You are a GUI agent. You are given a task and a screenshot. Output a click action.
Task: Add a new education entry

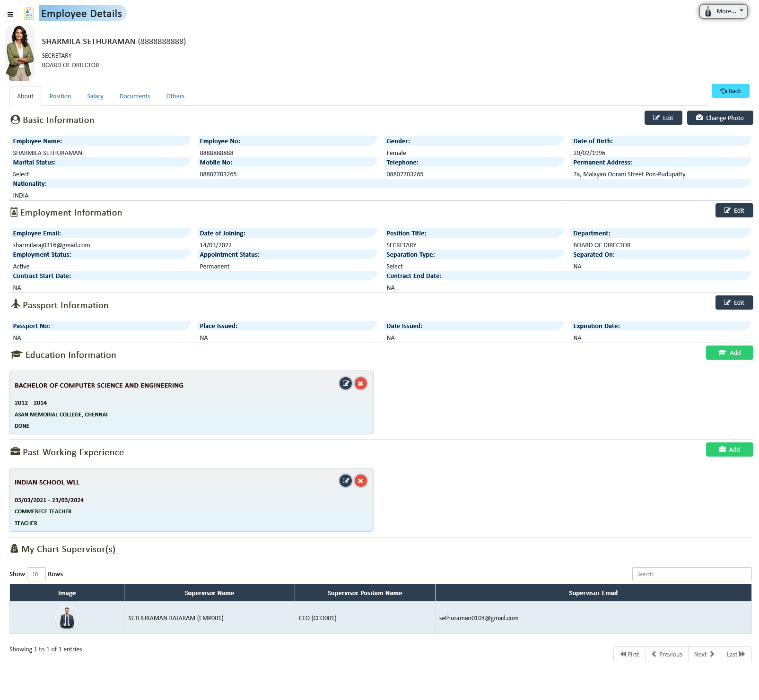coord(729,353)
